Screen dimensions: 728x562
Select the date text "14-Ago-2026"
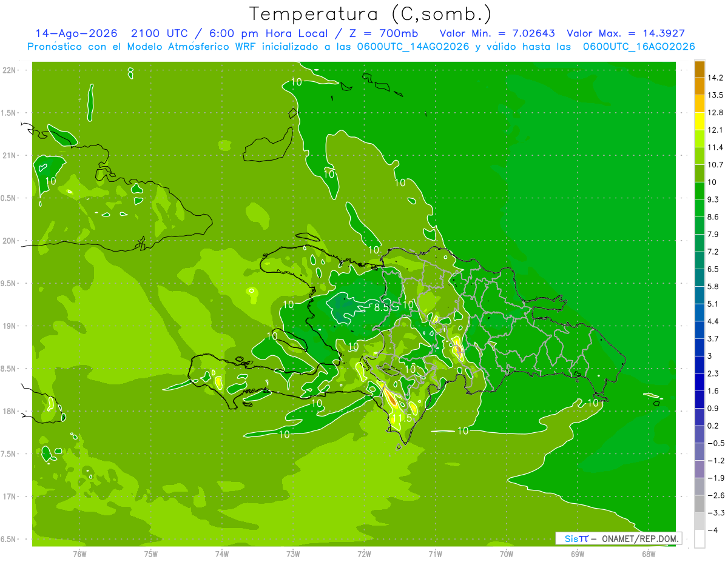(x=76, y=33)
